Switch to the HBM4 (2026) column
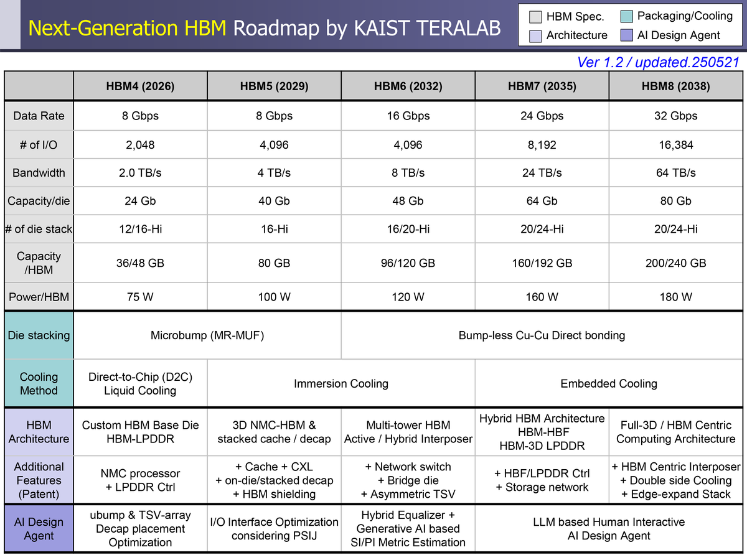Viewport: 747px width, 560px height. pyautogui.click(x=140, y=85)
